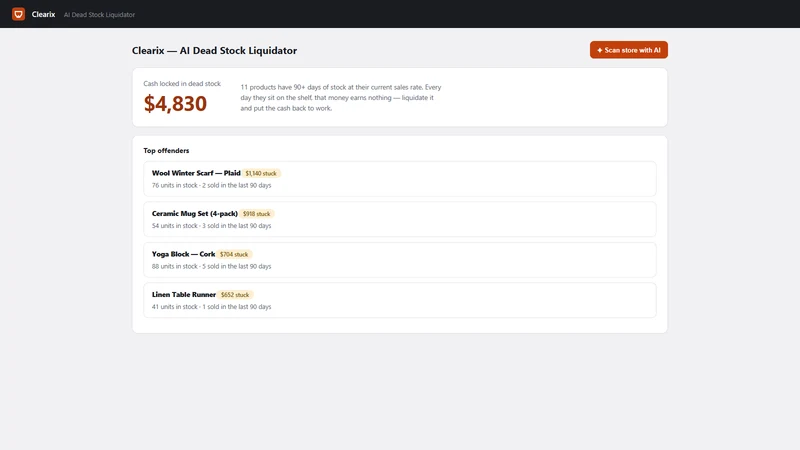Click the Top offenders heading
The image size is (800, 450).
point(166,151)
